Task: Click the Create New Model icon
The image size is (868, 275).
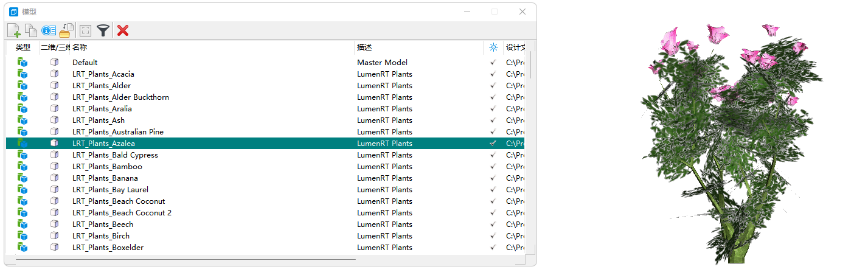Action: [x=13, y=30]
